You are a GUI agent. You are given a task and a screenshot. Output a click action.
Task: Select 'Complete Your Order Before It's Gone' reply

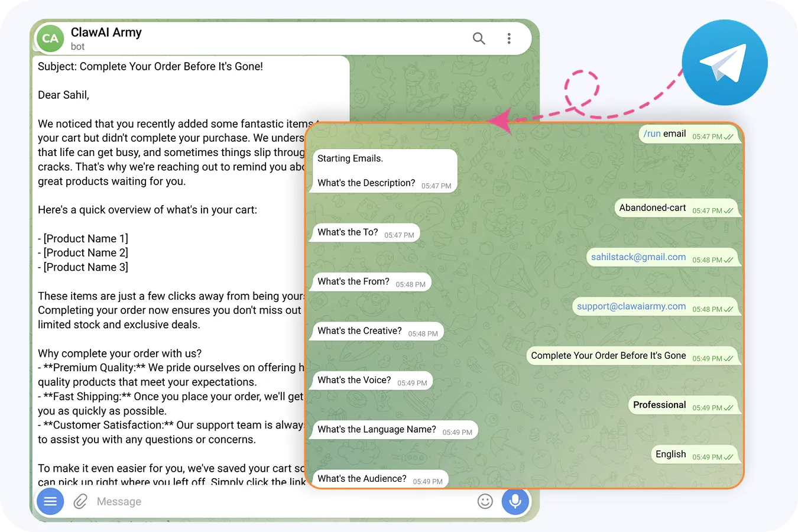click(633, 356)
